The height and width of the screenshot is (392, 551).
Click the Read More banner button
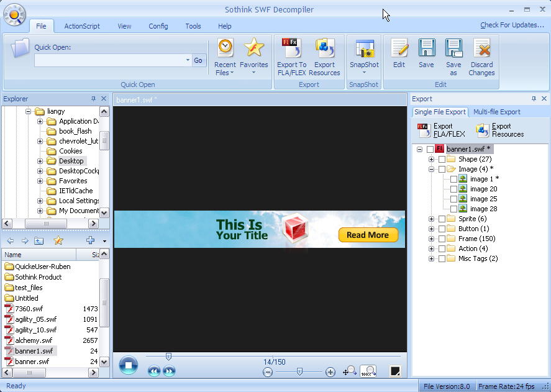point(368,235)
